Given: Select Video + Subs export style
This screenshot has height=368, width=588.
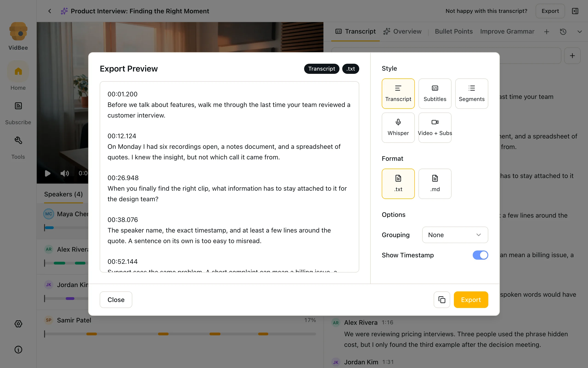Looking at the screenshot, I should [x=435, y=127].
